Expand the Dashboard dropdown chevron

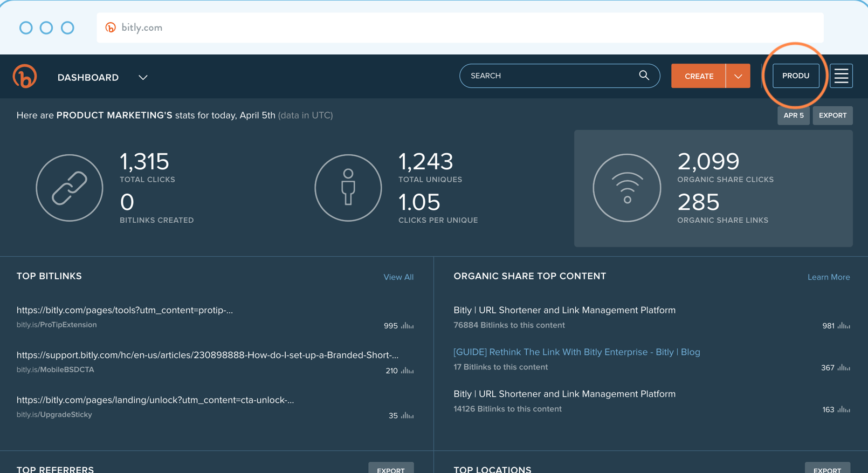click(x=143, y=78)
